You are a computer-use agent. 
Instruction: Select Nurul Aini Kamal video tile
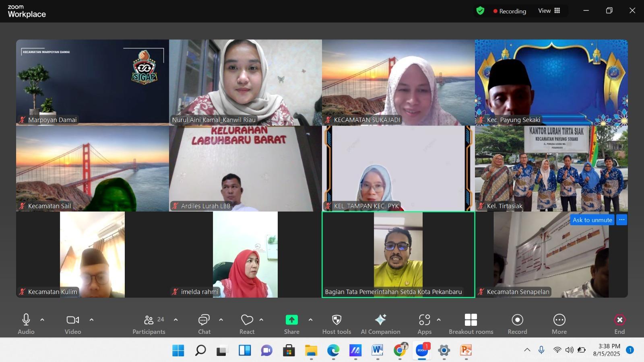click(245, 82)
